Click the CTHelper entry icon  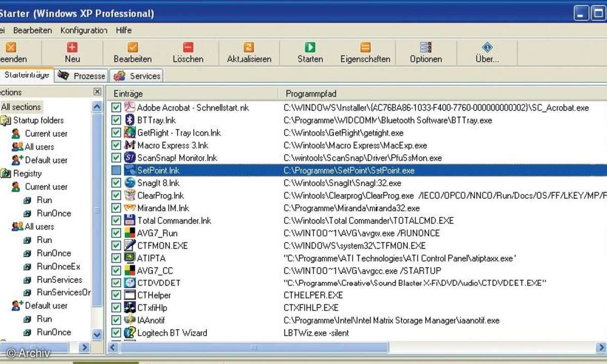[130, 295]
